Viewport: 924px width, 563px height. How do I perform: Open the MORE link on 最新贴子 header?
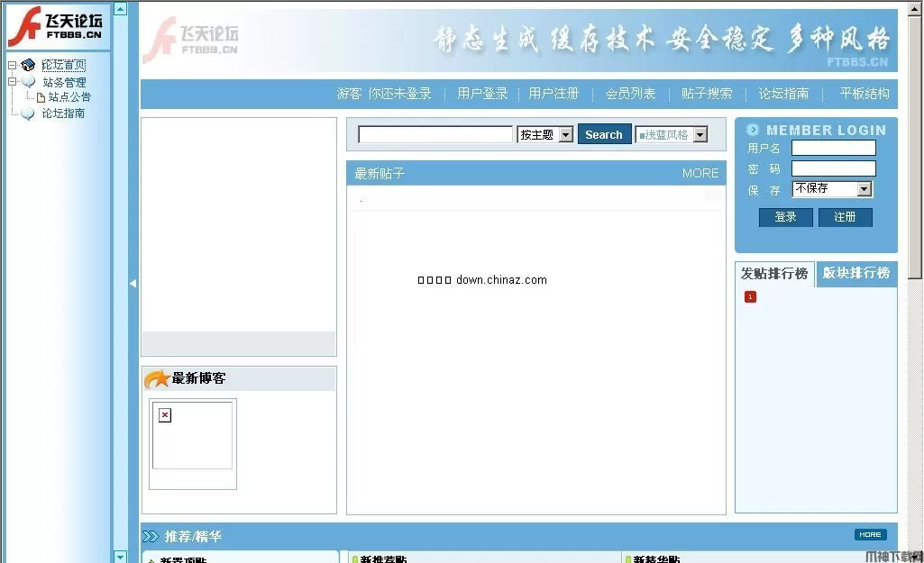point(700,173)
